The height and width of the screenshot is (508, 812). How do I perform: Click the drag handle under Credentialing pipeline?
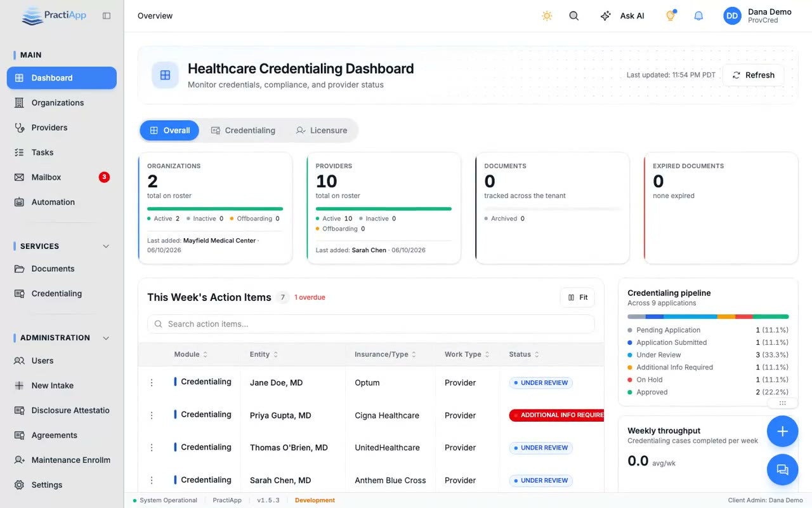[782, 403]
